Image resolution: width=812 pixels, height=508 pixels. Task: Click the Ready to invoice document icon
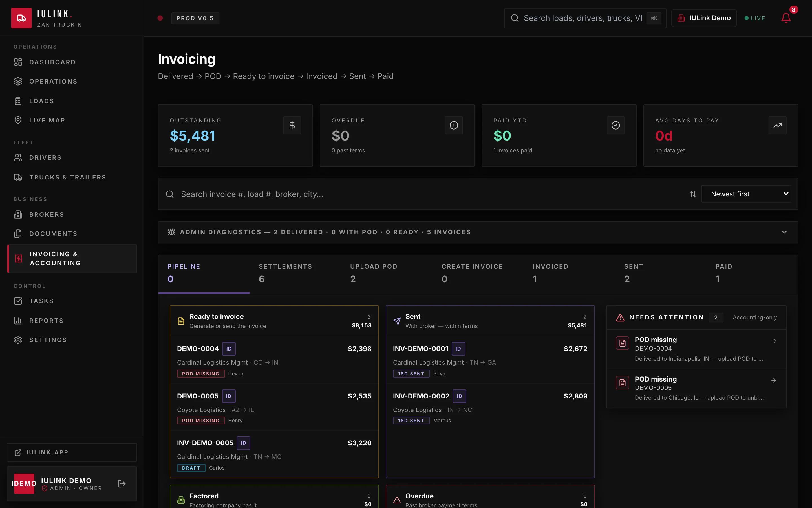181,321
